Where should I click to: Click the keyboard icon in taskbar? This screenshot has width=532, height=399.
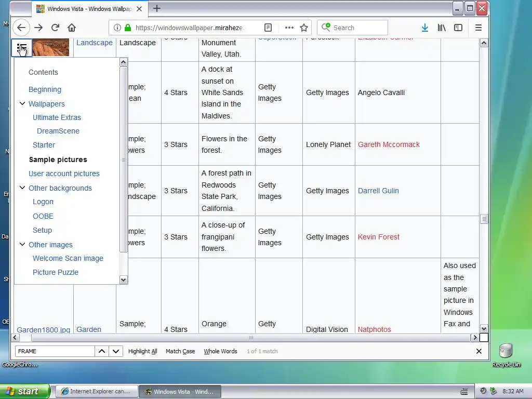pyautogui.click(x=464, y=392)
